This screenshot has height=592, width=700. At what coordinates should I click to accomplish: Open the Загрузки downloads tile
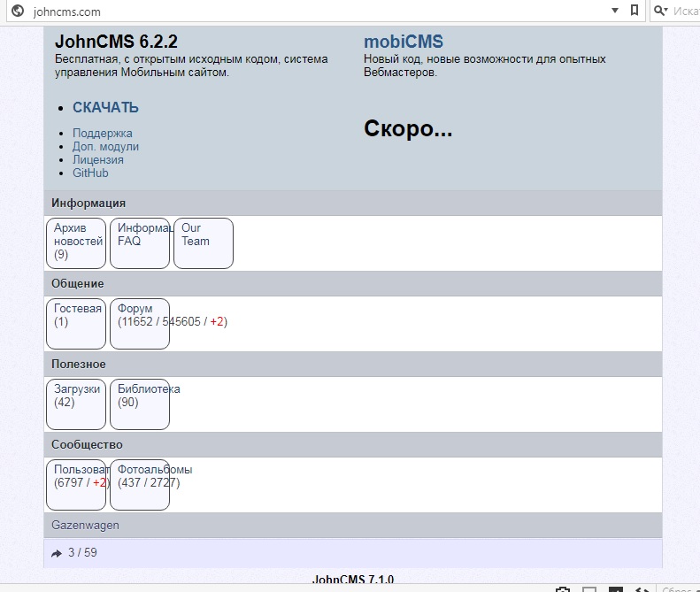(x=76, y=404)
